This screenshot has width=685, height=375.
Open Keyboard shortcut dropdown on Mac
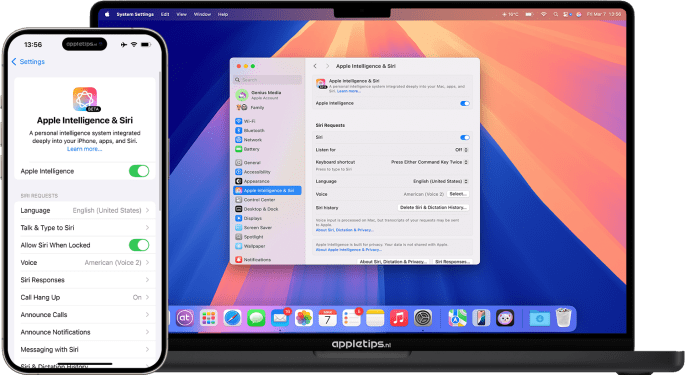(x=429, y=162)
